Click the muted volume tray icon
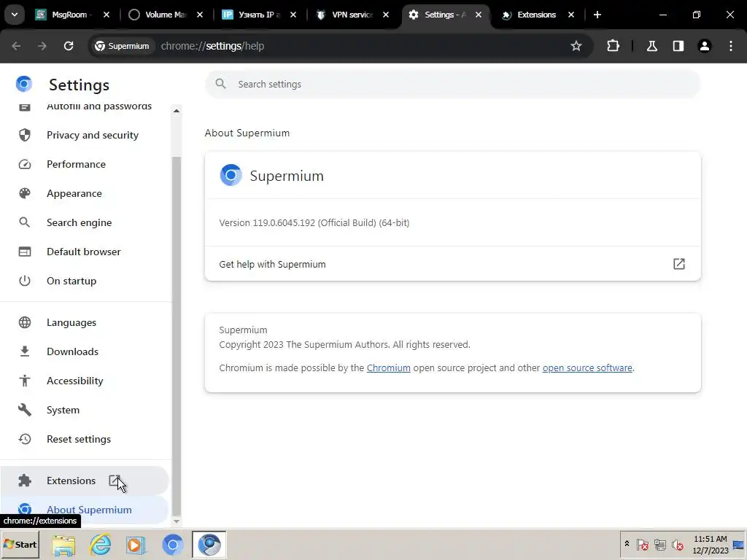Viewport: 747px width, 560px height. click(677, 544)
